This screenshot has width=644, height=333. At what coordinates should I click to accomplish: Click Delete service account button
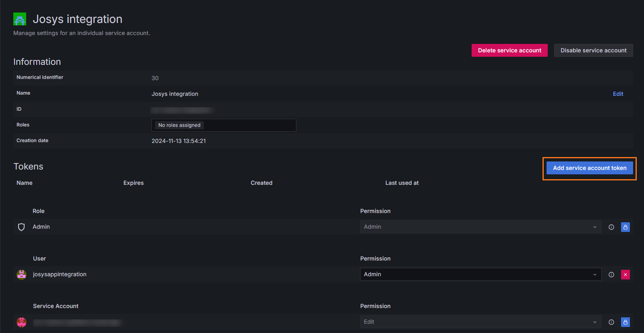click(x=509, y=50)
